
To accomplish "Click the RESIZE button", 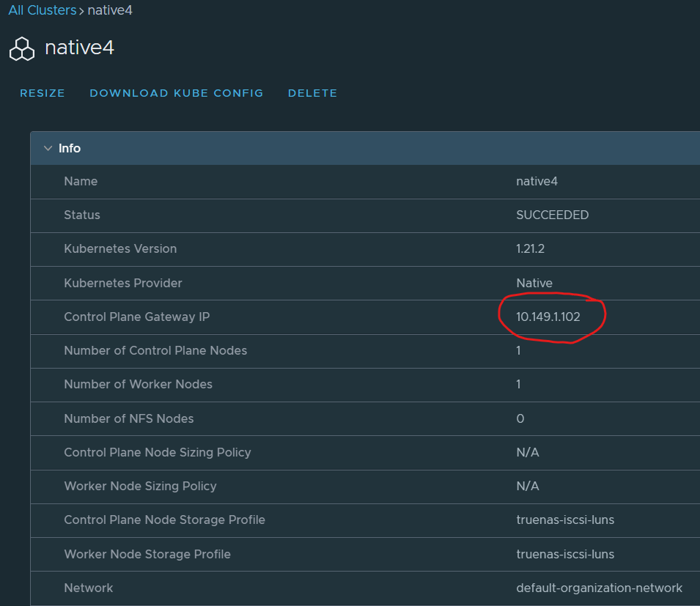I will click(x=43, y=93).
